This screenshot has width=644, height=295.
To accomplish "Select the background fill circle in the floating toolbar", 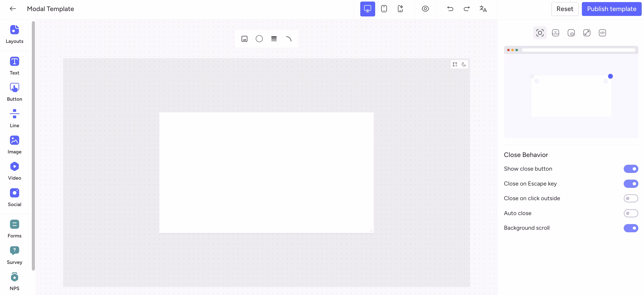I will [259, 39].
